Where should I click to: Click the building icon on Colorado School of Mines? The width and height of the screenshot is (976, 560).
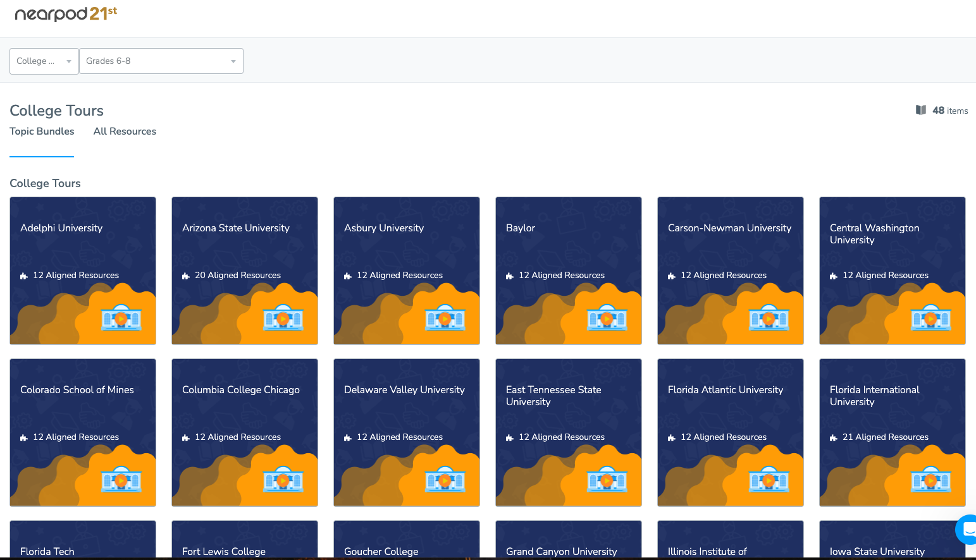tap(121, 480)
